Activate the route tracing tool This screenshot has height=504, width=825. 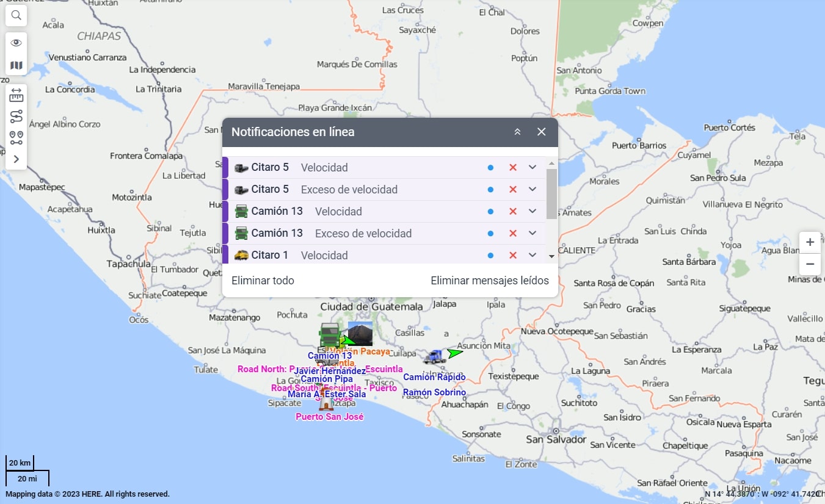click(x=16, y=116)
